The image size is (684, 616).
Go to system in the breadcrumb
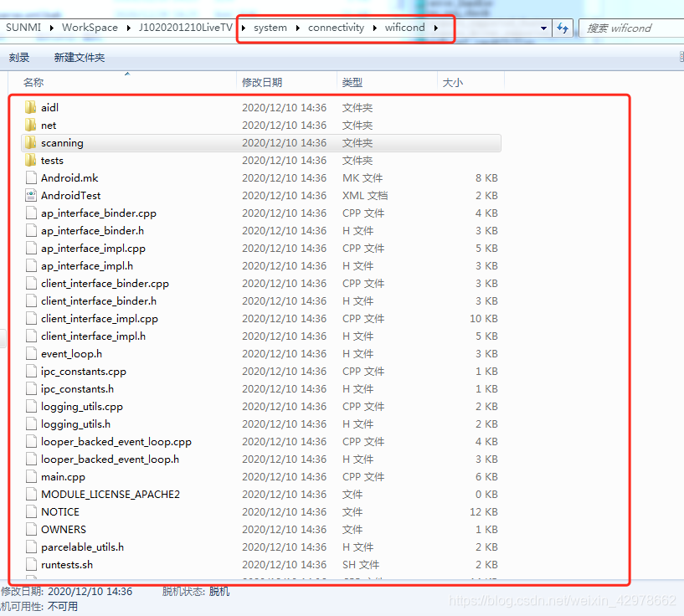(270, 28)
